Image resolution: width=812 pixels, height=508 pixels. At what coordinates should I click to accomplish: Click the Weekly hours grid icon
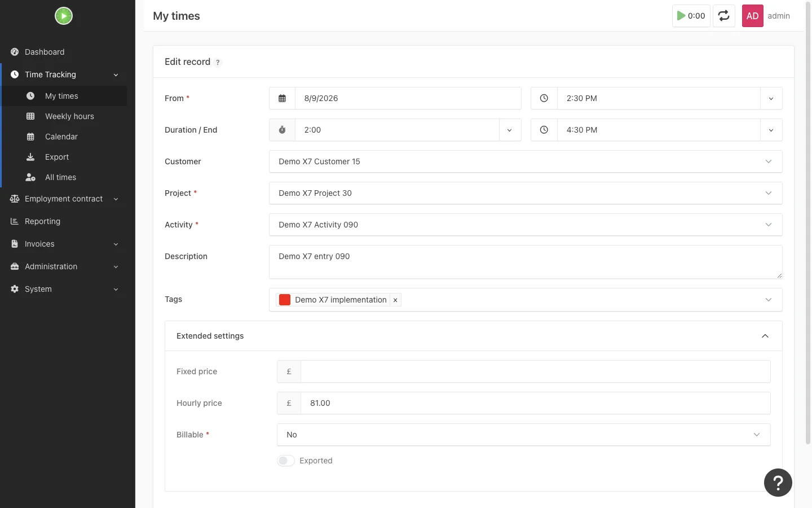pos(30,116)
